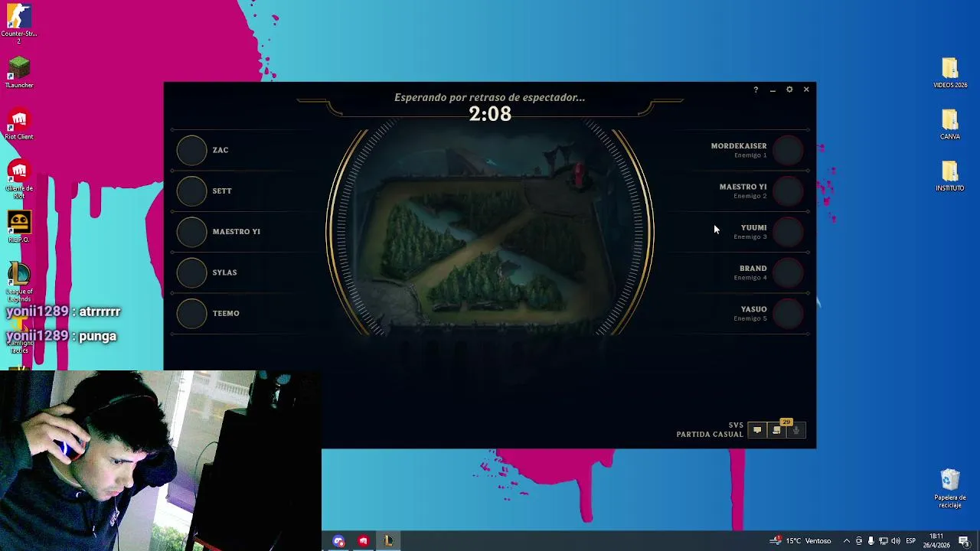Click the 2:08 spectator delay timer
This screenshot has height=551, width=980.
[490, 114]
